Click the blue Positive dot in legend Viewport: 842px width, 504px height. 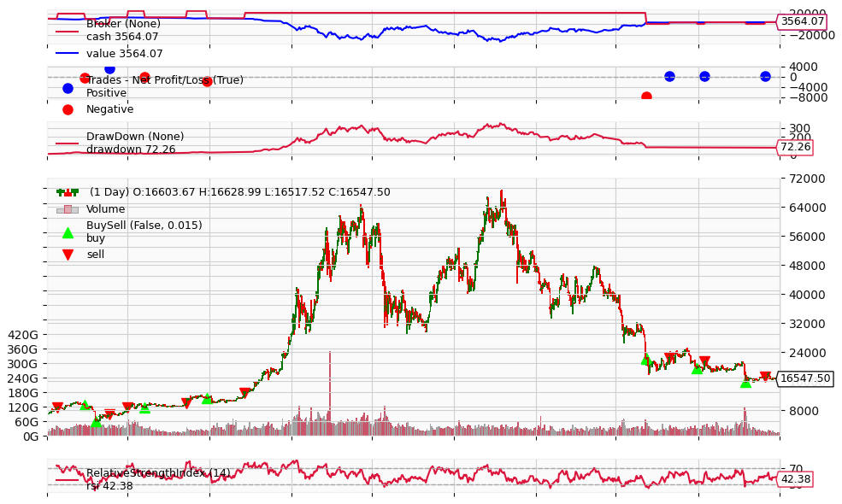point(68,89)
